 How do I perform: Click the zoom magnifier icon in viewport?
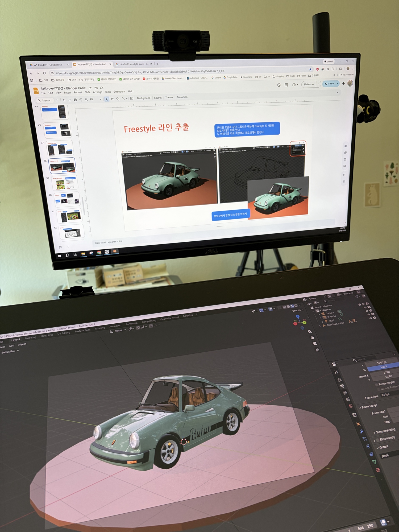(310, 332)
